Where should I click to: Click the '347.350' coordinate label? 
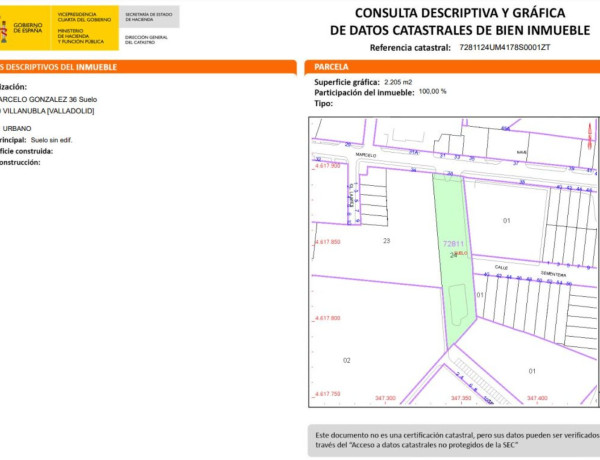pyautogui.click(x=461, y=398)
